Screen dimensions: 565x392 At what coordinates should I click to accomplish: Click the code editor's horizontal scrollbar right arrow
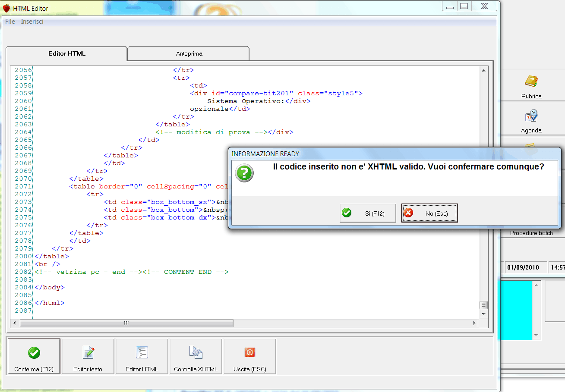coord(475,323)
